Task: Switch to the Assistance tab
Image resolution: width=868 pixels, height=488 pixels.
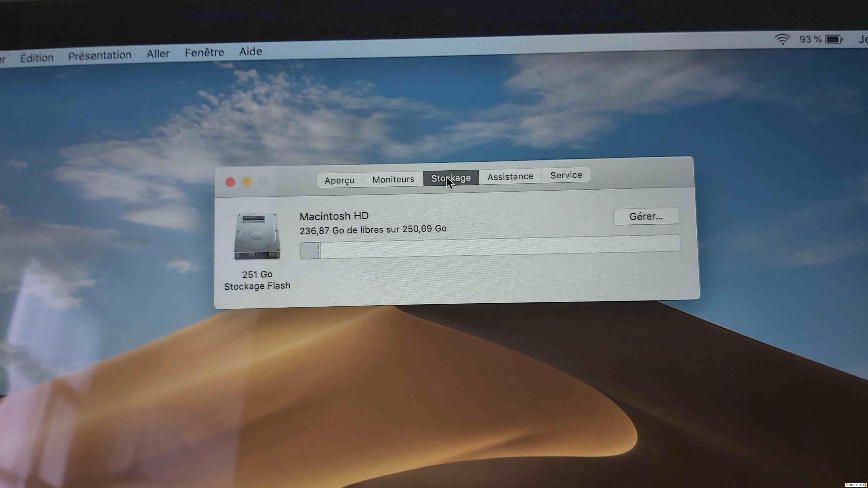Action: (510, 176)
